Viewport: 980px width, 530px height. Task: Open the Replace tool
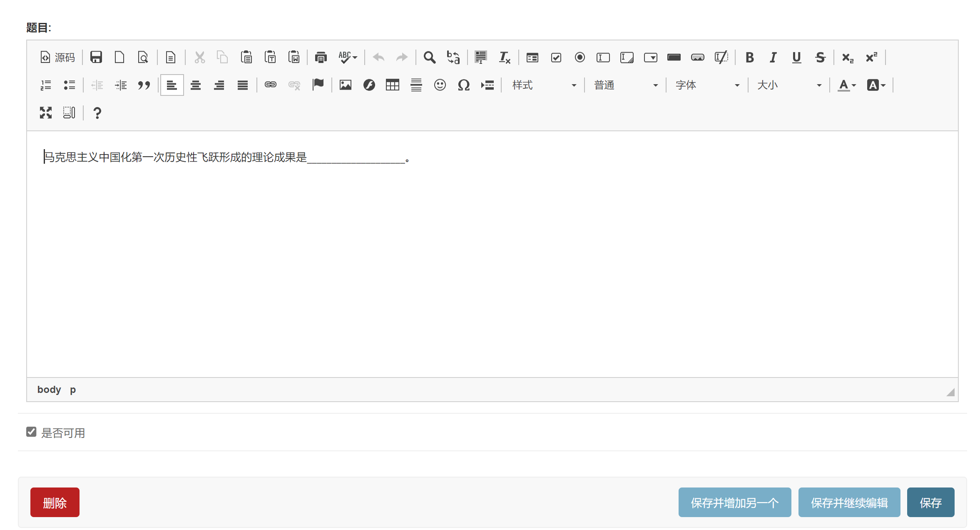453,57
